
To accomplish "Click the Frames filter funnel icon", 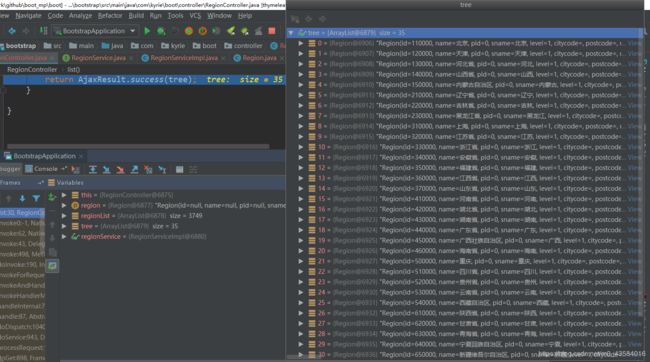I will (36, 199).
